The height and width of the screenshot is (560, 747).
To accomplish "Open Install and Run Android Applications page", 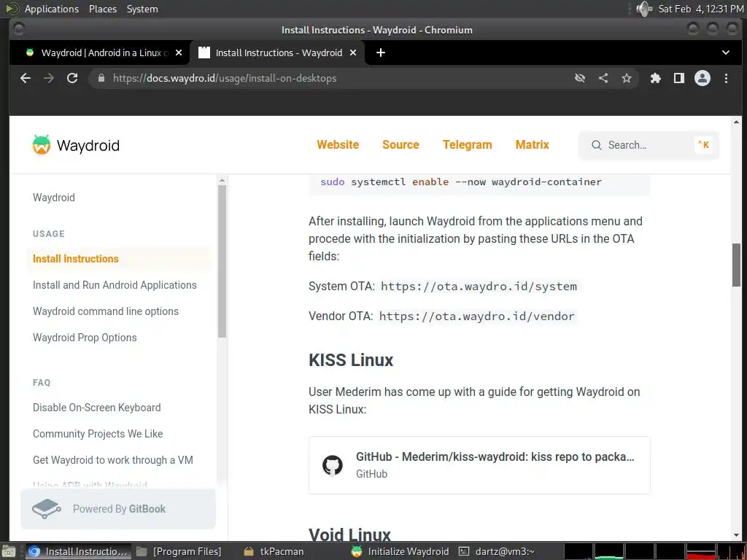I will 115,285.
